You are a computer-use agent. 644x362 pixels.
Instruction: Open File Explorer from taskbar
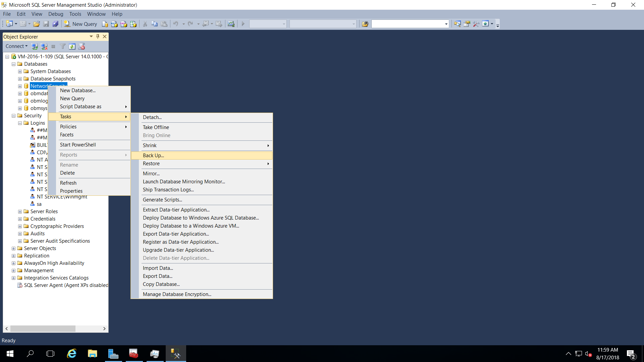tap(92, 354)
